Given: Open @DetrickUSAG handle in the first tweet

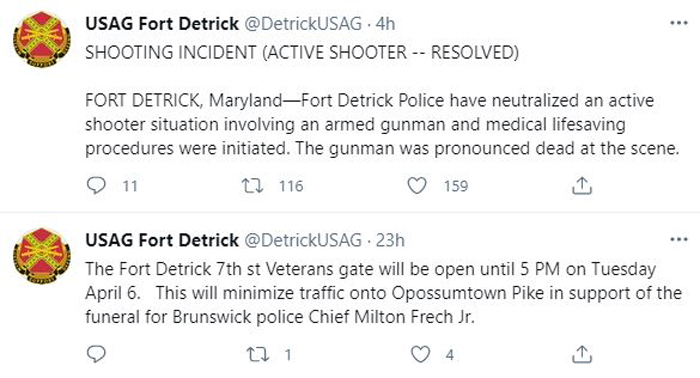Looking at the screenshot, I should pyautogui.click(x=303, y=24).
